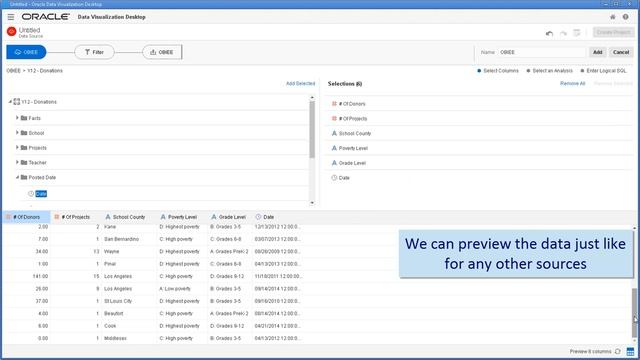Image resolution: width=640 pixels, height=360 pixels.
Task: Click the School County column header
Action: click(129, 217)
